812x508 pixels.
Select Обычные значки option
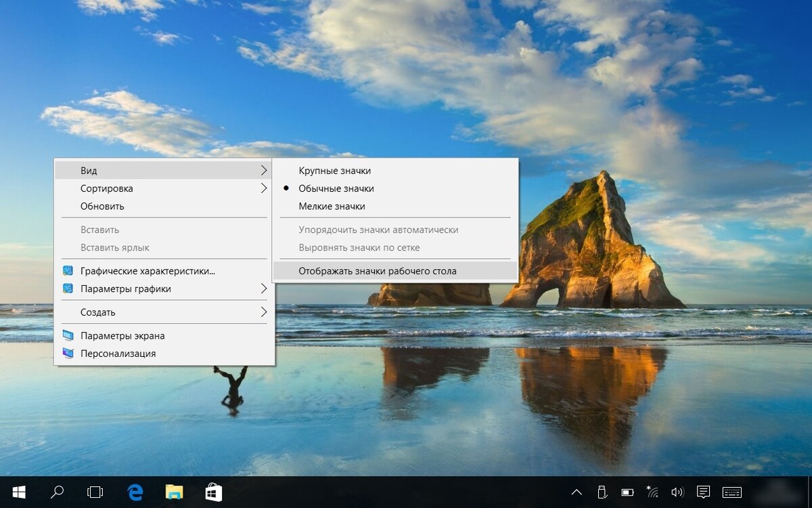[x=395, y=188]
